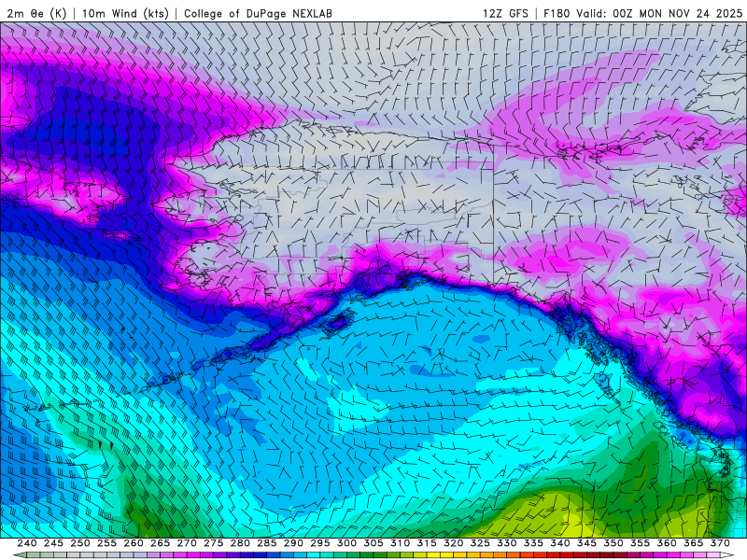
Task: Click the 280 value on the color scale
Action: [x=240, y=543]
